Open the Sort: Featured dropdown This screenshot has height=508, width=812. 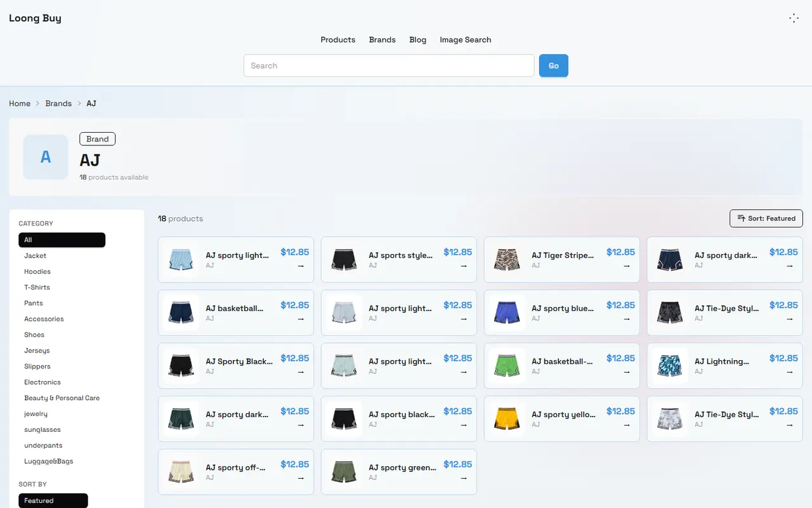tap(766, 218)
